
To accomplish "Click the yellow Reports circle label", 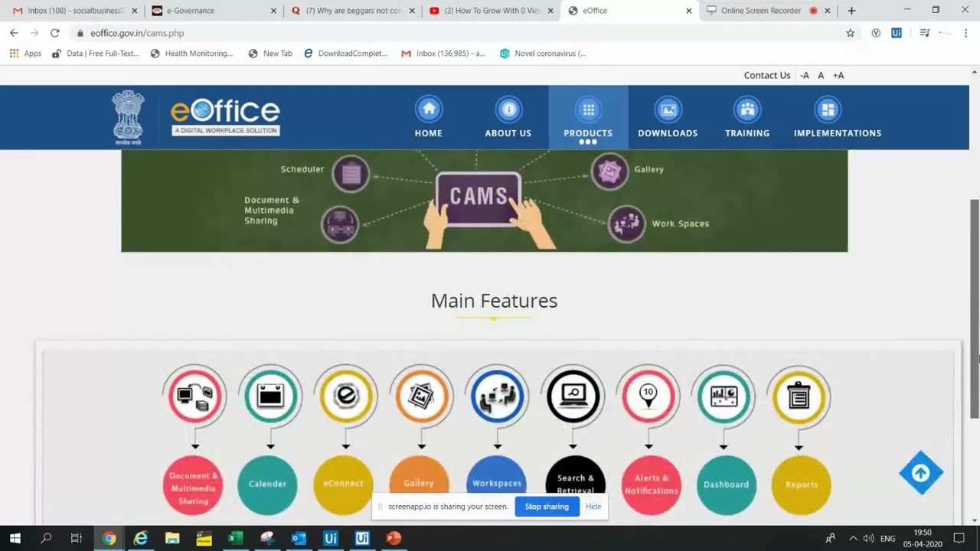I will tap(802, 485).
